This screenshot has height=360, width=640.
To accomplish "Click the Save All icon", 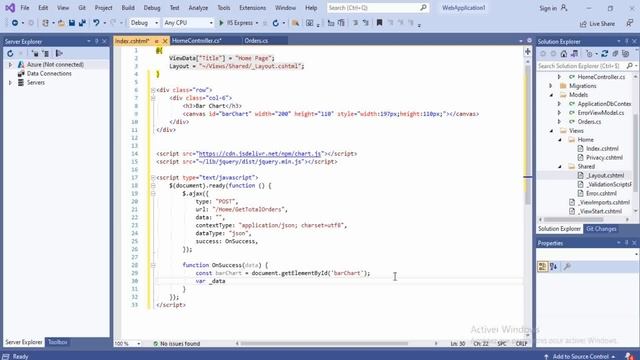I will click(x=82, y=23).
